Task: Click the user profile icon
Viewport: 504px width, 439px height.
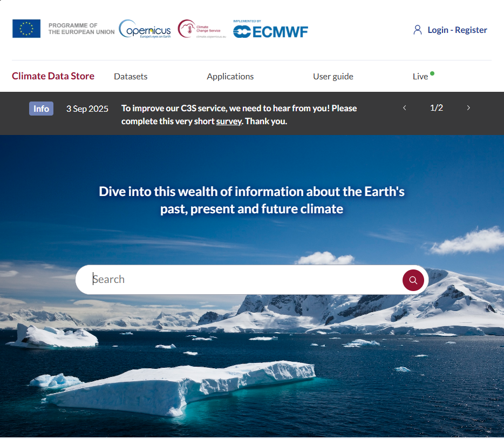Action: tap(417, 30)
